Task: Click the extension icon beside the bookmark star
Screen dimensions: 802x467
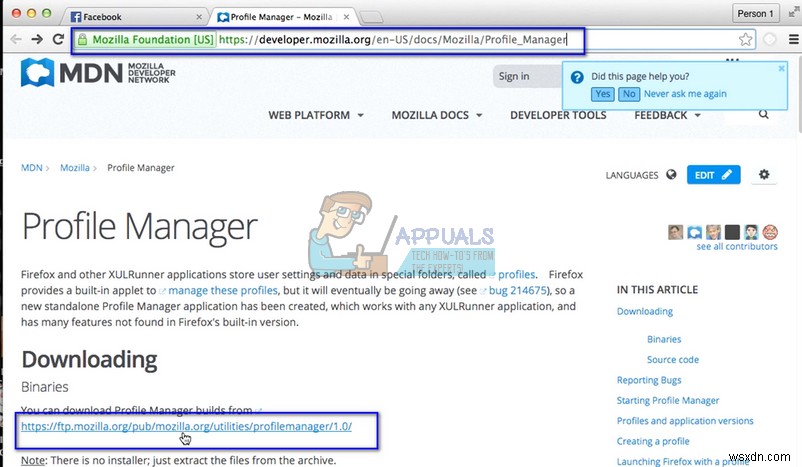Action: (x=769, y=39)
